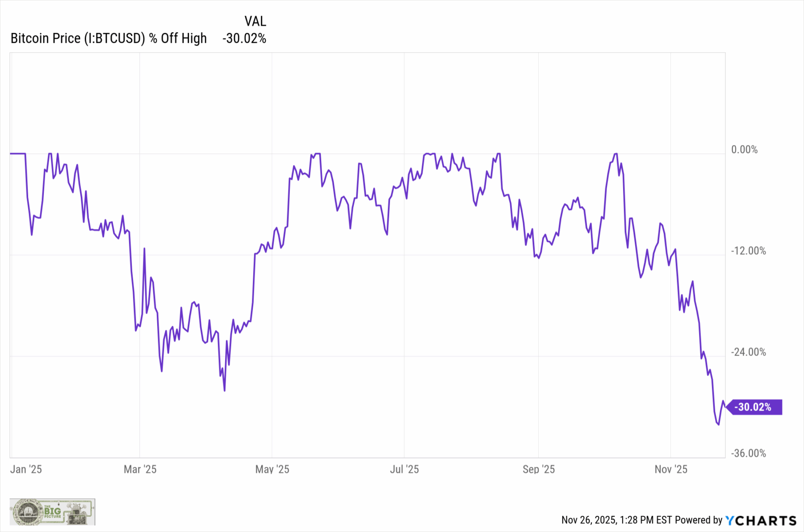Click the purple -30.02% value flag
This screenshot has height=532, width=804.
pos(754,407)
